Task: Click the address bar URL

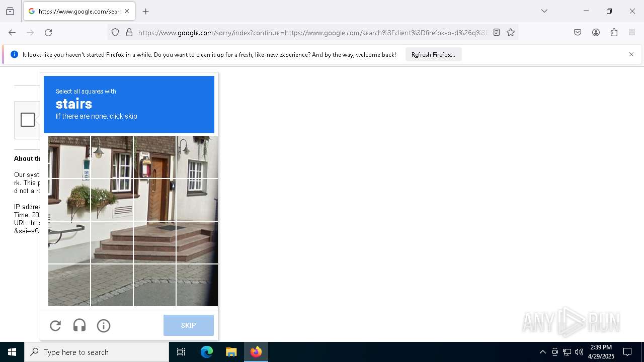Action: pos(312,33)
